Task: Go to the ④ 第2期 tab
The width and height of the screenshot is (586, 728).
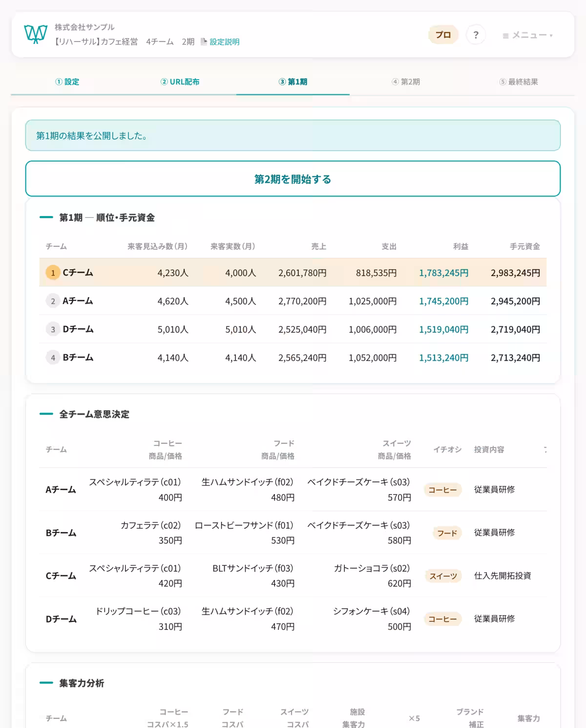Action: coord(406,82)
